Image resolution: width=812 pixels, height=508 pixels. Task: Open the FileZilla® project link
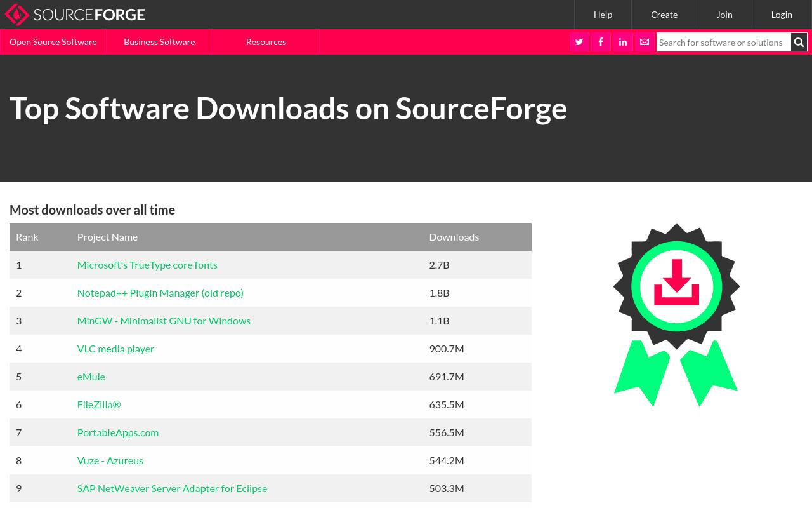tap(99, 404)
